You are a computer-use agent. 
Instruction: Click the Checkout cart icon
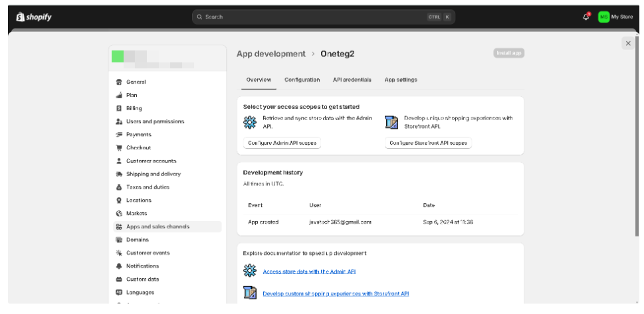[x=119, y=148]
